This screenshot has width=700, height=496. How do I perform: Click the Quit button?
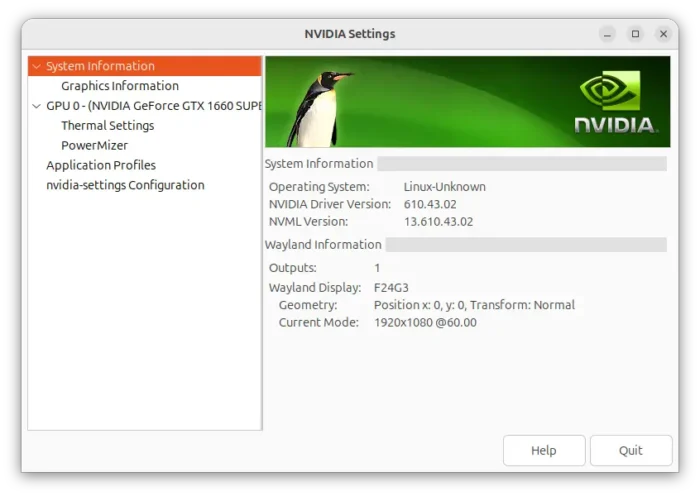(631, 450)
